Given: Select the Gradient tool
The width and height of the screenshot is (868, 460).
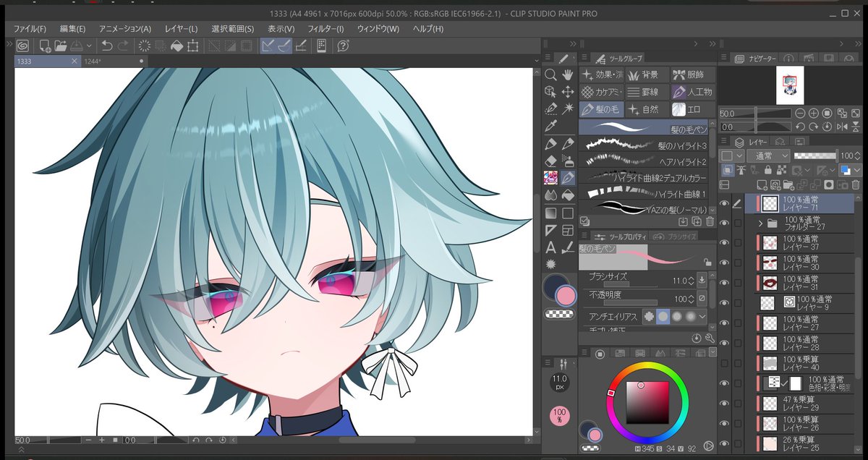Looking at the screenshot, I should [550, 213].
